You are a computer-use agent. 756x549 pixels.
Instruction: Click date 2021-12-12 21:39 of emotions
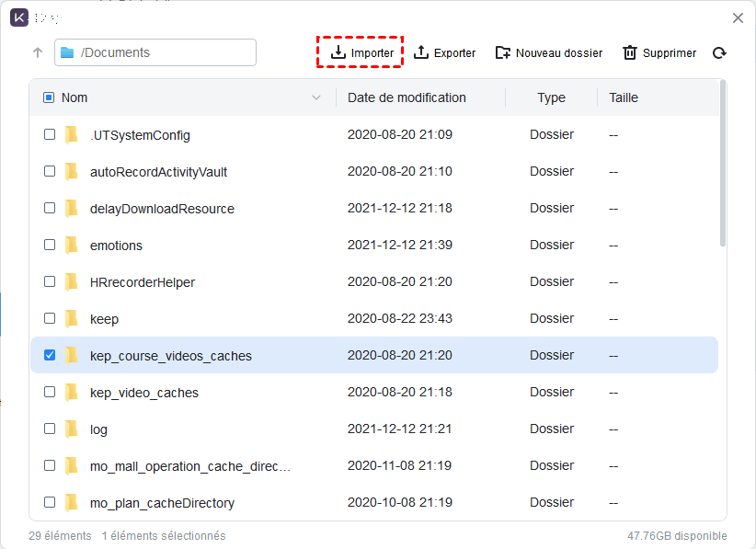point(400,245)
